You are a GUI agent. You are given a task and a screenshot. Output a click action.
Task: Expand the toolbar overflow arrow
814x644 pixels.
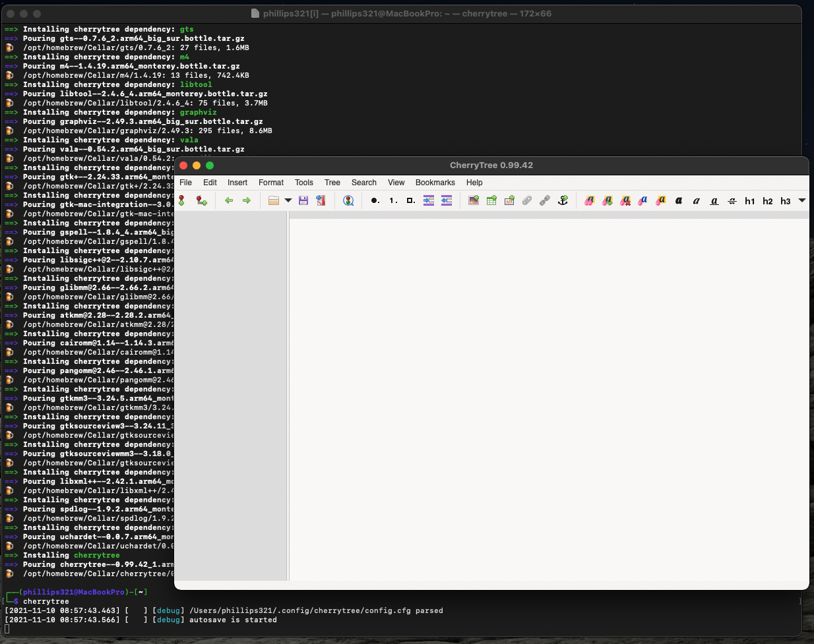[802, 200]
